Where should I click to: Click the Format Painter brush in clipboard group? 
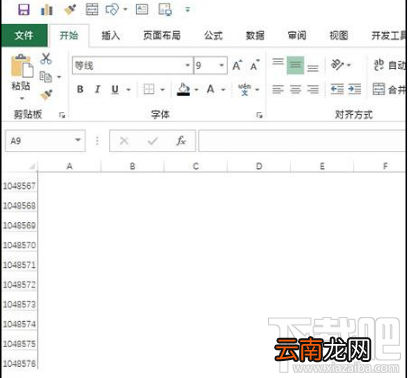[x=46, y=95]
